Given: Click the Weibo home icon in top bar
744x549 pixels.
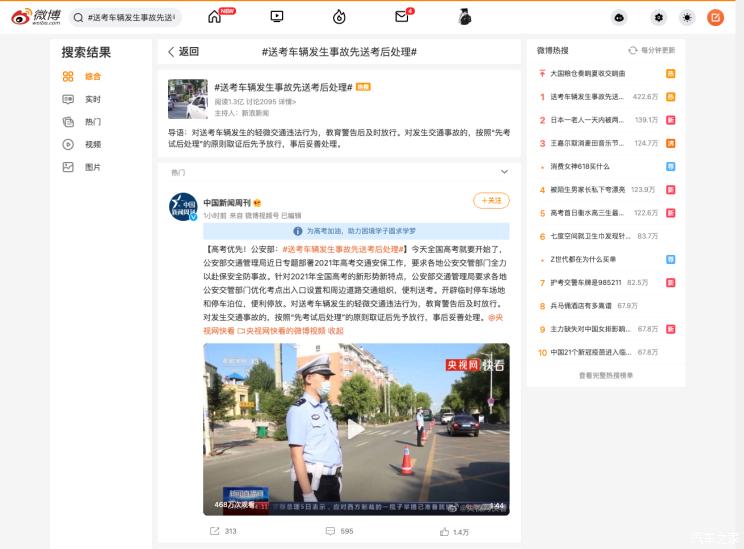Looking at the screenshot, I should pos(215,17).
